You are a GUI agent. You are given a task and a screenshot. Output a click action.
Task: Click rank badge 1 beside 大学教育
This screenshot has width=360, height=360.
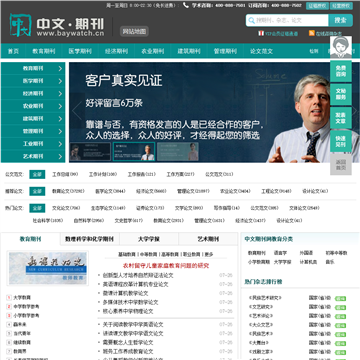pyautogui.click(x=9, y=297)
